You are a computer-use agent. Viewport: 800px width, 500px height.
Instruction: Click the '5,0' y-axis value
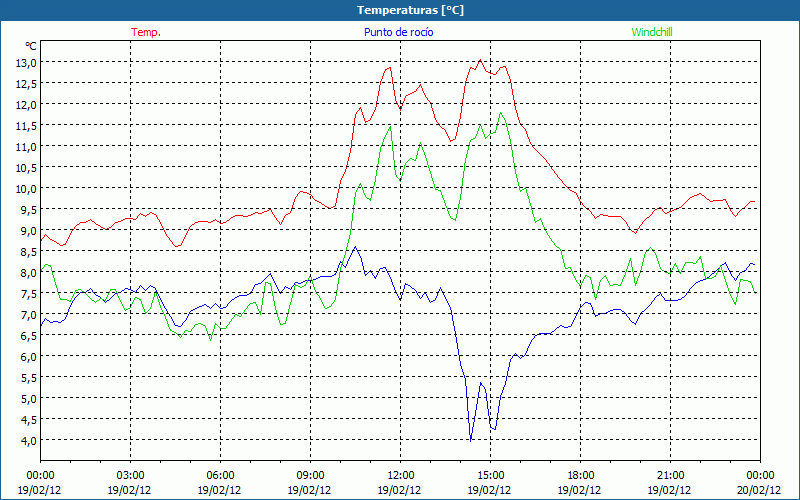tap(29, 399)
